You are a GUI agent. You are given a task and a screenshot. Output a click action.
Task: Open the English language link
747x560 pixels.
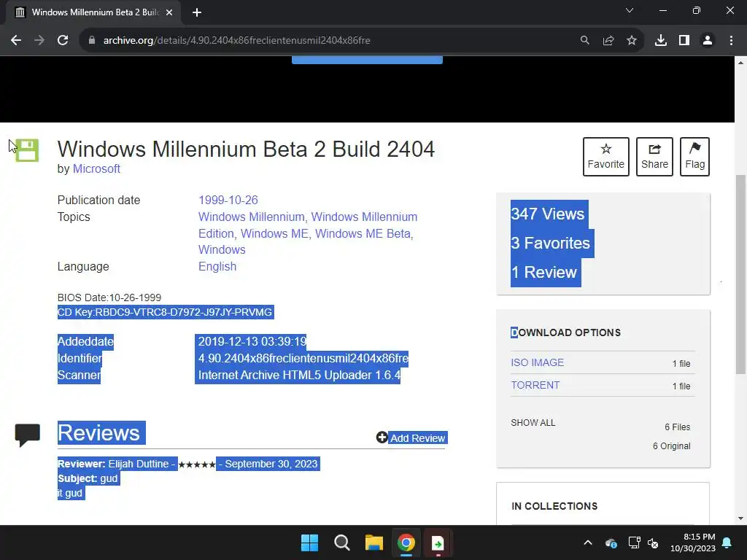tap(217, 267)
